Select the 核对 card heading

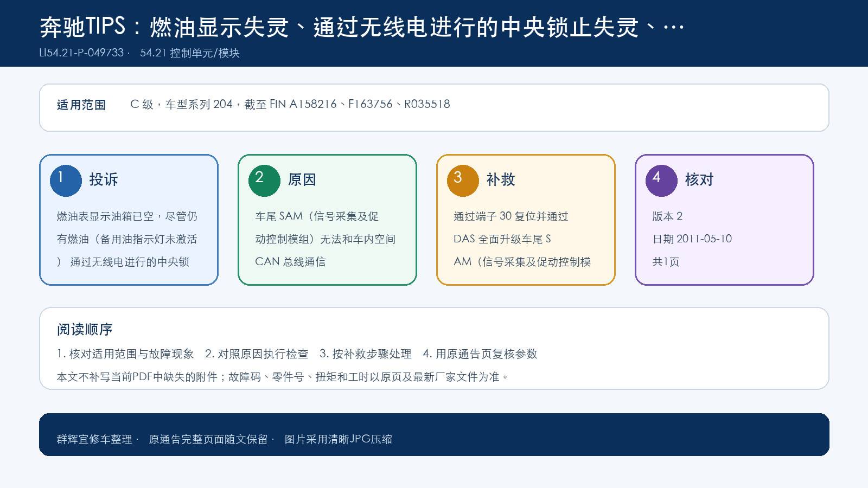(699, 179)
